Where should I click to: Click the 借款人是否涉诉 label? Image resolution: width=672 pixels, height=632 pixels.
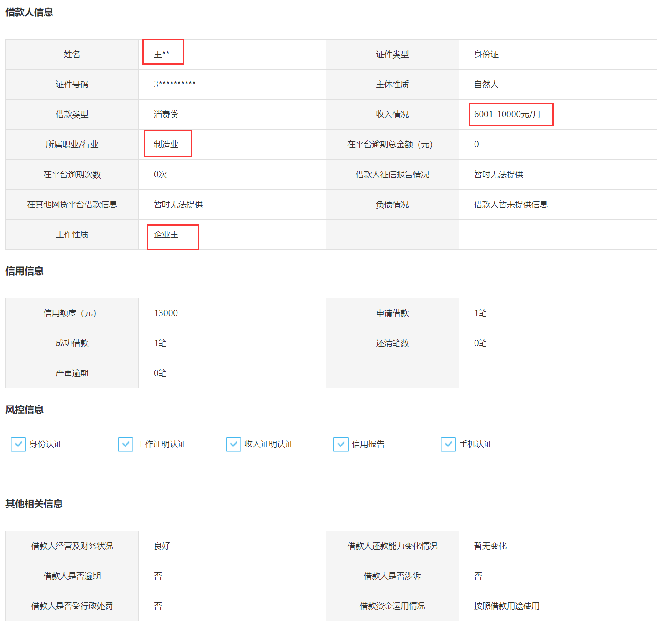pos(392,576)
